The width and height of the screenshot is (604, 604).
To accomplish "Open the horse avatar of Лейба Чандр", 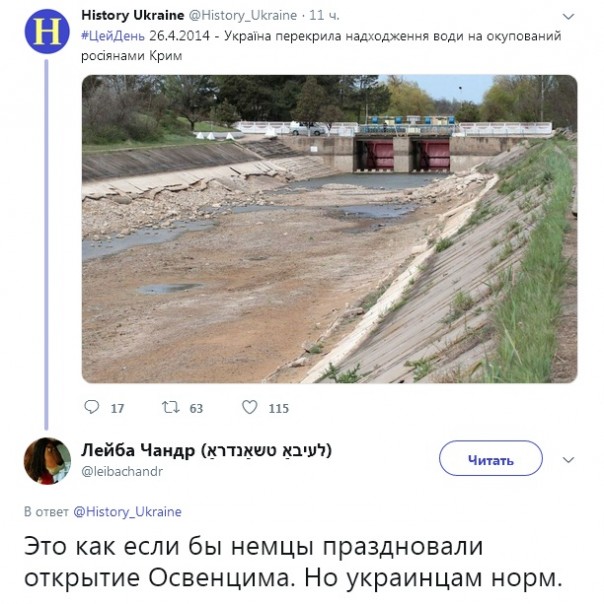I will click(x=47, y=461).
